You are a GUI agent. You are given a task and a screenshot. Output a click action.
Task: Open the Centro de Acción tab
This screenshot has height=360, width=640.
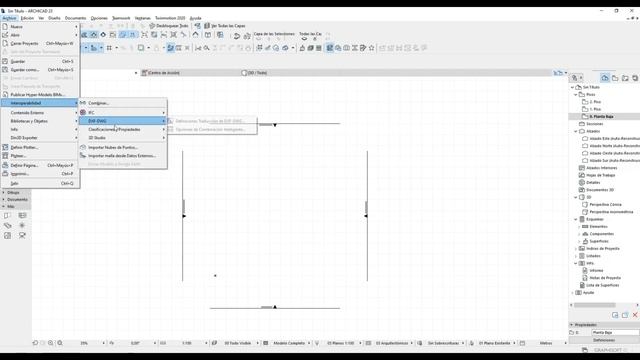coord(160,73)
